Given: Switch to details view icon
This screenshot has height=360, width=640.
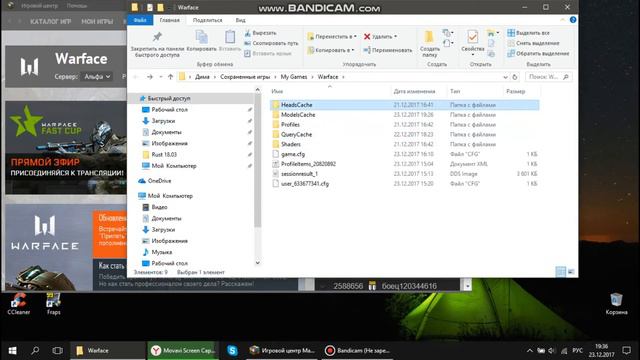Looking at the screenshot, I should click(561, 271).
